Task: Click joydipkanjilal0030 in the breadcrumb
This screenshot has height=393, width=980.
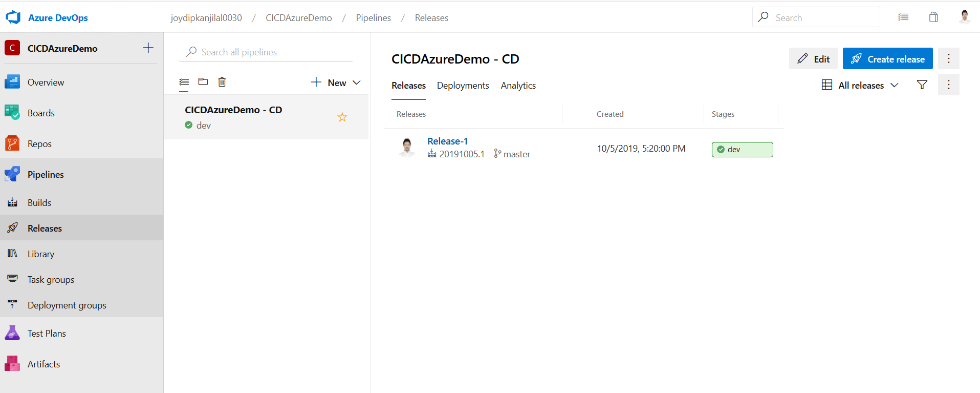Action: 206,18
